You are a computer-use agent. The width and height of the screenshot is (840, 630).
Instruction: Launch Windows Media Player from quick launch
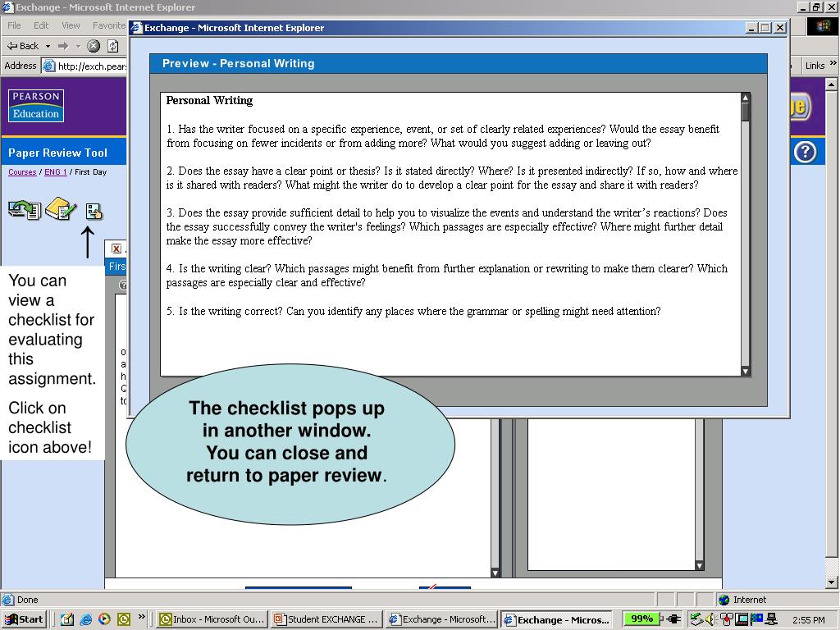(104, 619)
